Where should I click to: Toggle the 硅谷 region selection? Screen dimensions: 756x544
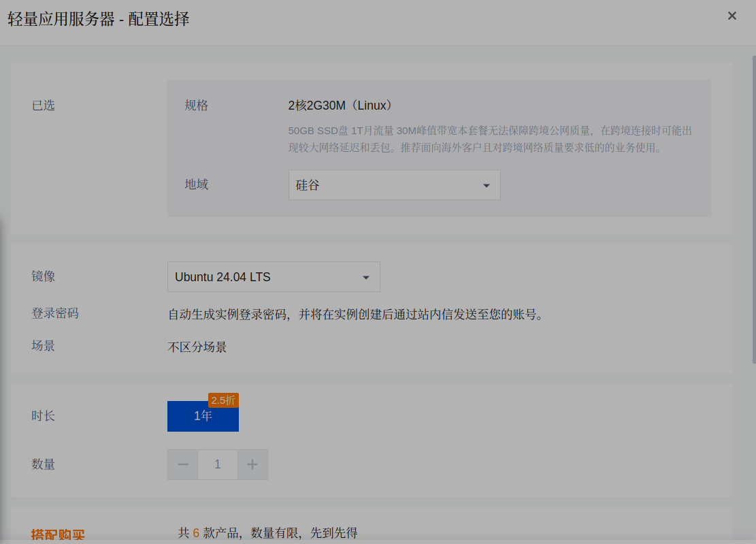(395, 185)
